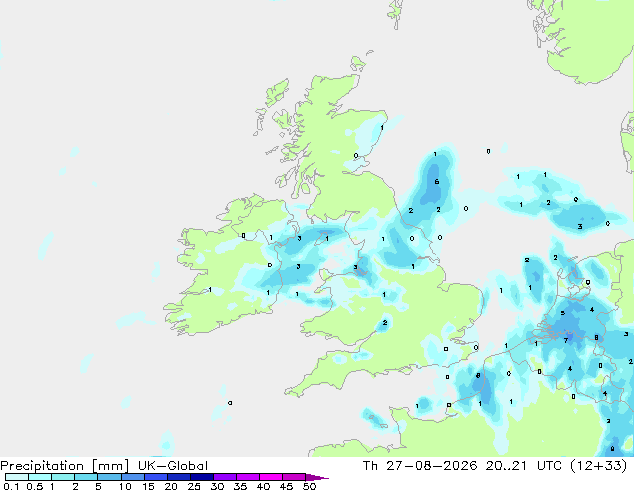Viewport: 634px width, 490px height.
Task: Pick the 15–20 mm blue legend swatch
Action: click(155, 477)
